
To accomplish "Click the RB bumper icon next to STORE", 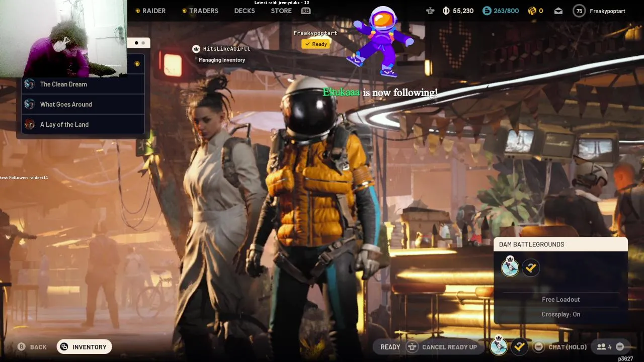I will pos(305,11).
